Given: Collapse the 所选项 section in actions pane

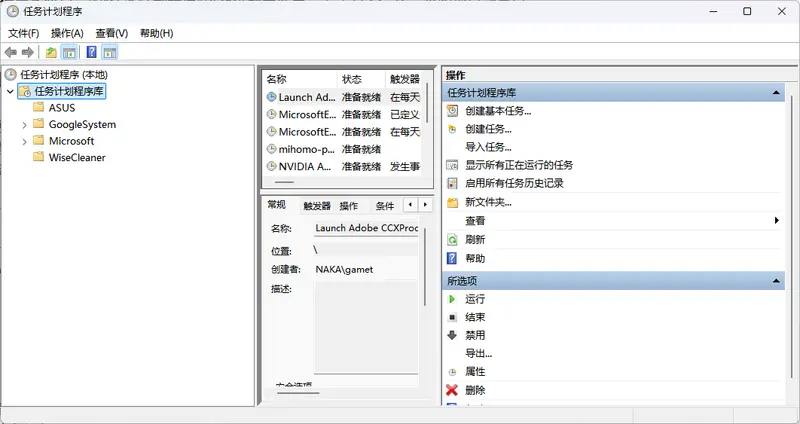Looking at the screenshot, I should (x=777, y=281).
